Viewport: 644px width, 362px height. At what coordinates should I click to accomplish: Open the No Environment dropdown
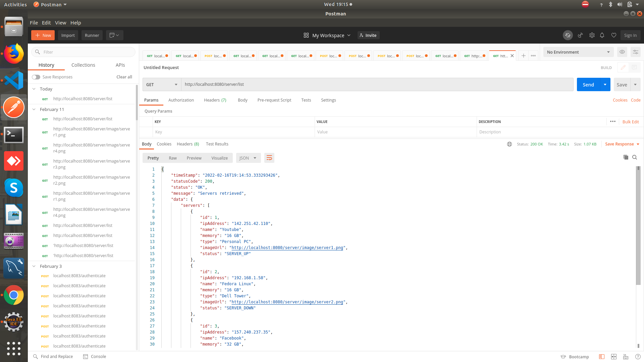coord(578,52)
